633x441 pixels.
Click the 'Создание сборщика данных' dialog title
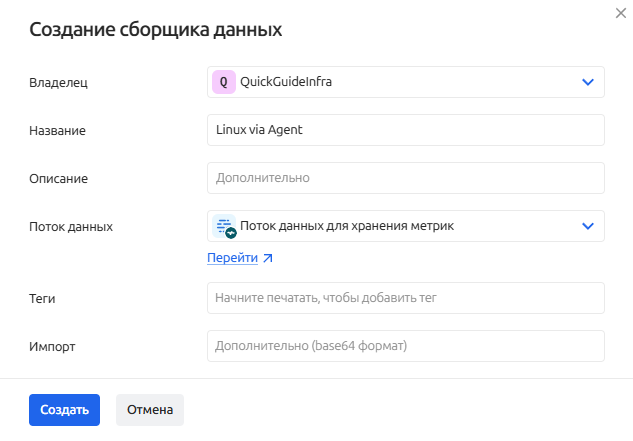pos(155,30)
